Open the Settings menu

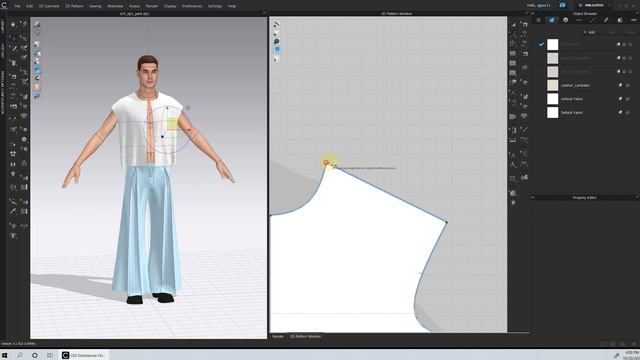215,6
